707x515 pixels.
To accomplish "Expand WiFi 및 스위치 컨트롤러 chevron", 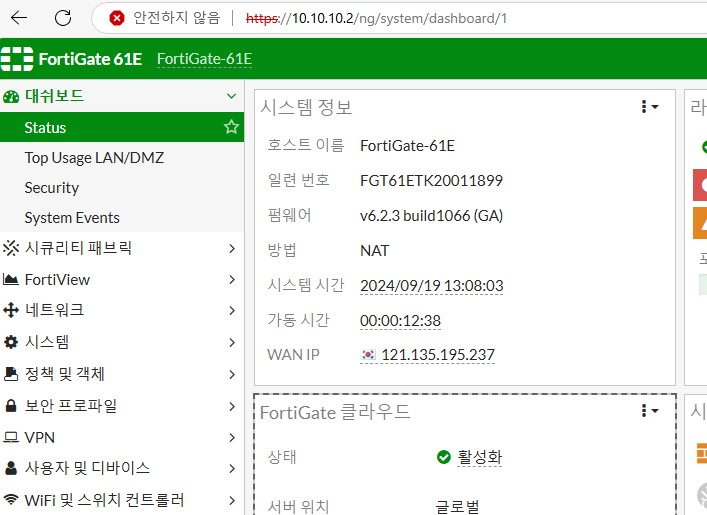I will pos(232,501).
